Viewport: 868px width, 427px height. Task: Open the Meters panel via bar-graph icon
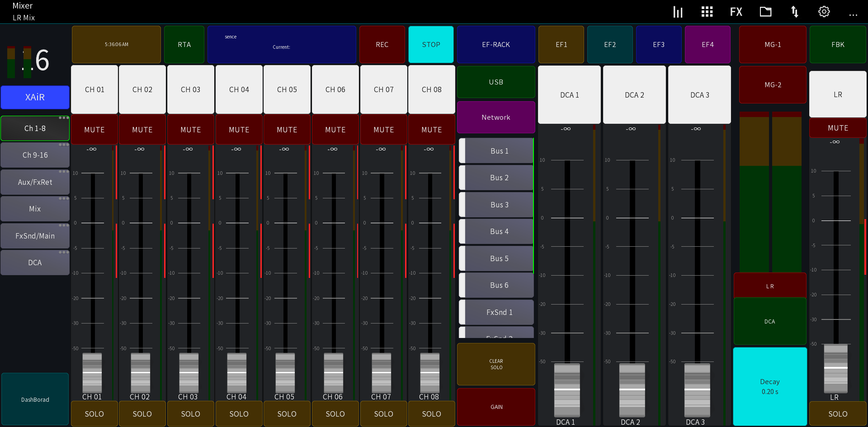pyautogui.click(x=678, y=12)
